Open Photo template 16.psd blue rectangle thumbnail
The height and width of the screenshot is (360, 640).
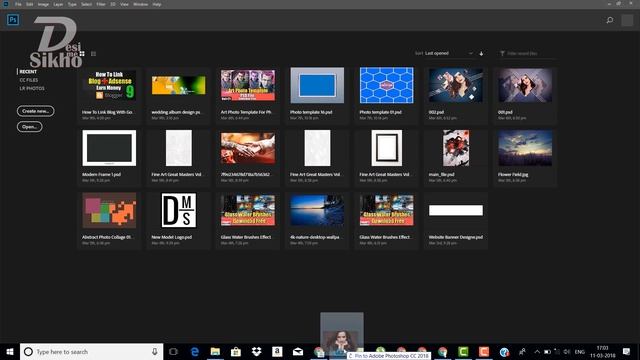(317, 85)
